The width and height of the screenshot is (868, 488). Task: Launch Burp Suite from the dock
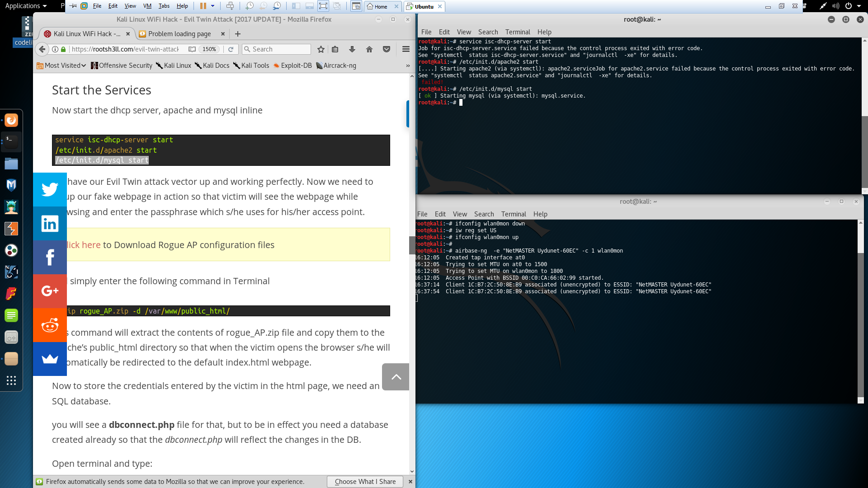(x=11, y=229)
